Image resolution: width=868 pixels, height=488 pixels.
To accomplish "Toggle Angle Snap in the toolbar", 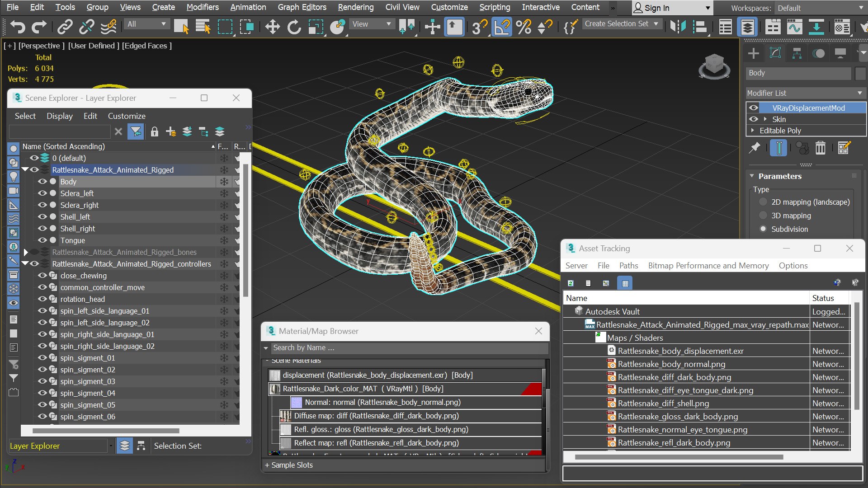I will coord(502,27).
